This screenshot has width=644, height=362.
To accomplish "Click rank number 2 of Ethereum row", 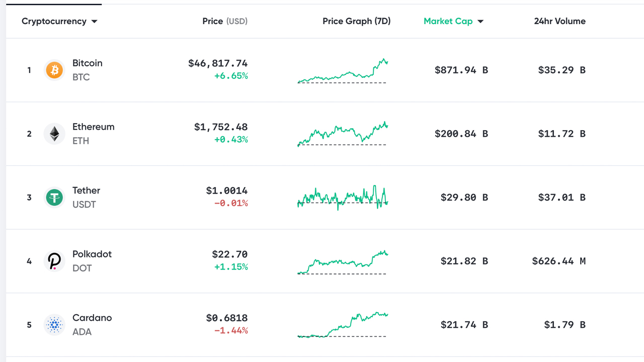I will (29, 134).
